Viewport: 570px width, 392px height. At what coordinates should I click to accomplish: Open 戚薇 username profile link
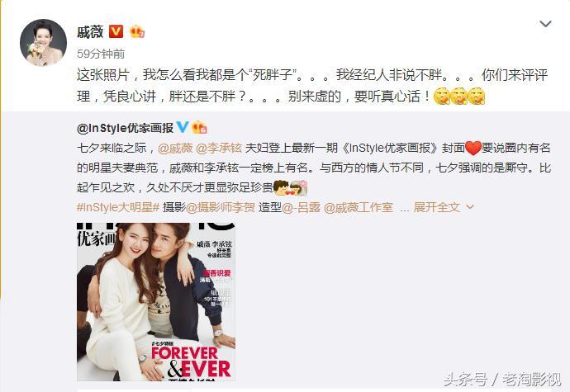pyautogui.click(x=90, y=32)
